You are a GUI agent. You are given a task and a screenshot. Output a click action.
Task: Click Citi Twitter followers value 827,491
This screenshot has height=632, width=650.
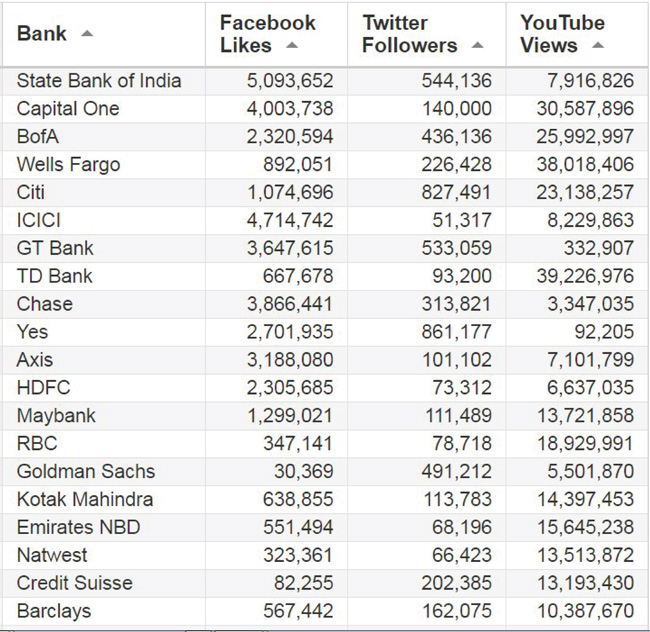(x=456, y=192)
